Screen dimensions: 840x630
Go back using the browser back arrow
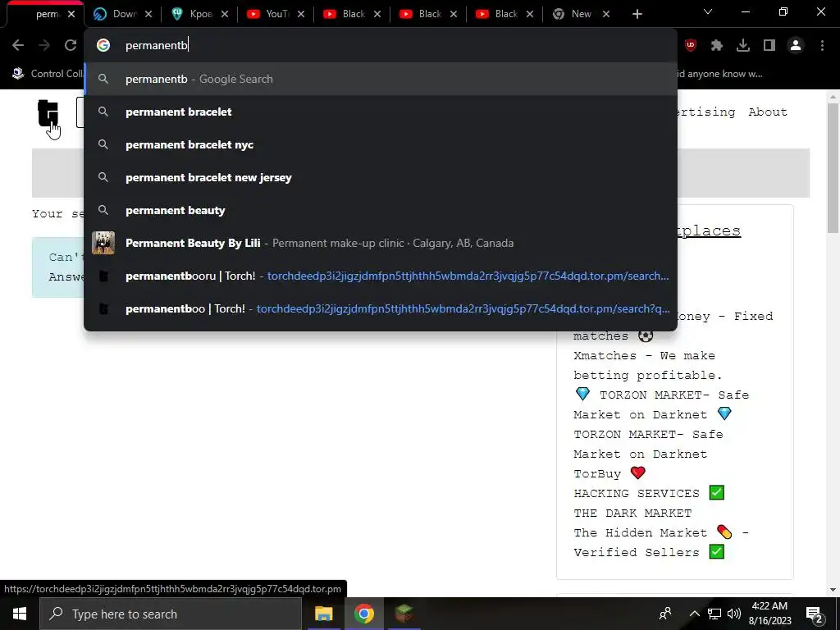[x=18, y=46]
